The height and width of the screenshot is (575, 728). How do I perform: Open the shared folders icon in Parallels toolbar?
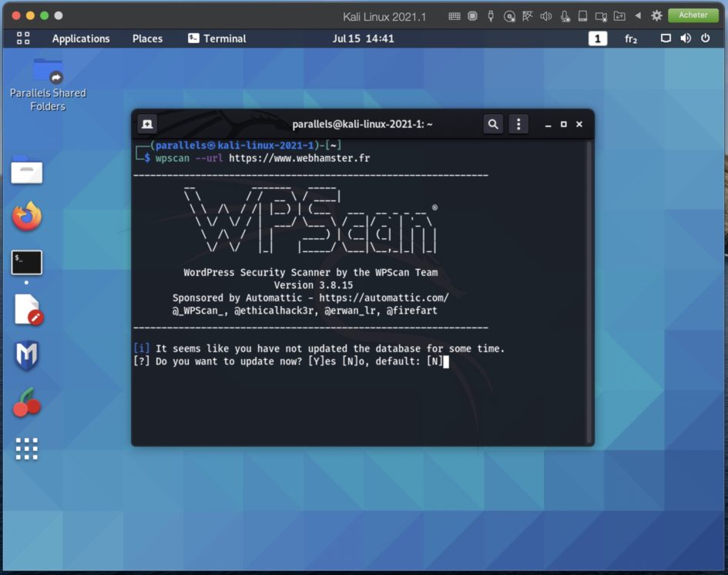(619, 16)
